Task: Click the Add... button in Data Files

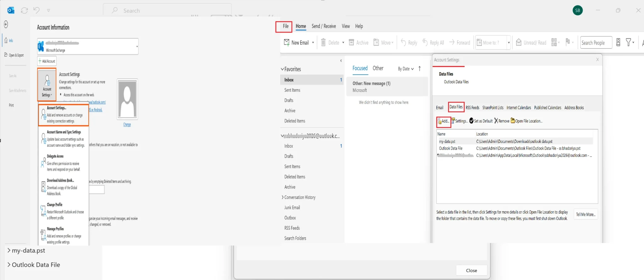Action: pyautogui.click(x=444, y=121)
